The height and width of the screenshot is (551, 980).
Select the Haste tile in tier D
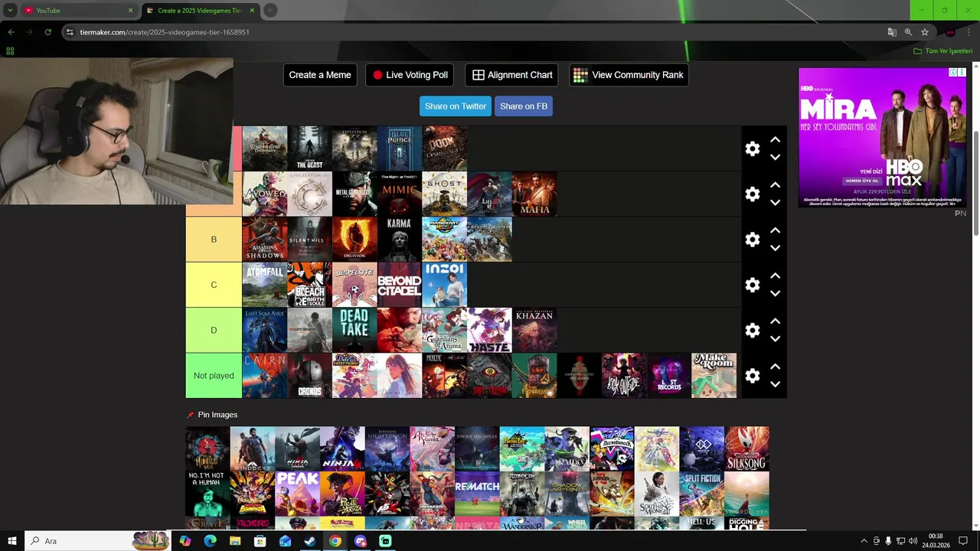point(489,330)
